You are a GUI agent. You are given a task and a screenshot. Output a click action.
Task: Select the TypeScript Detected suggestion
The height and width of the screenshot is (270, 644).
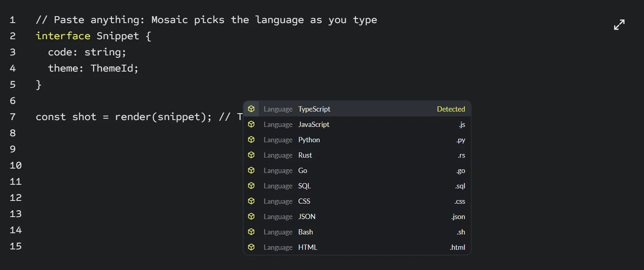357,109
